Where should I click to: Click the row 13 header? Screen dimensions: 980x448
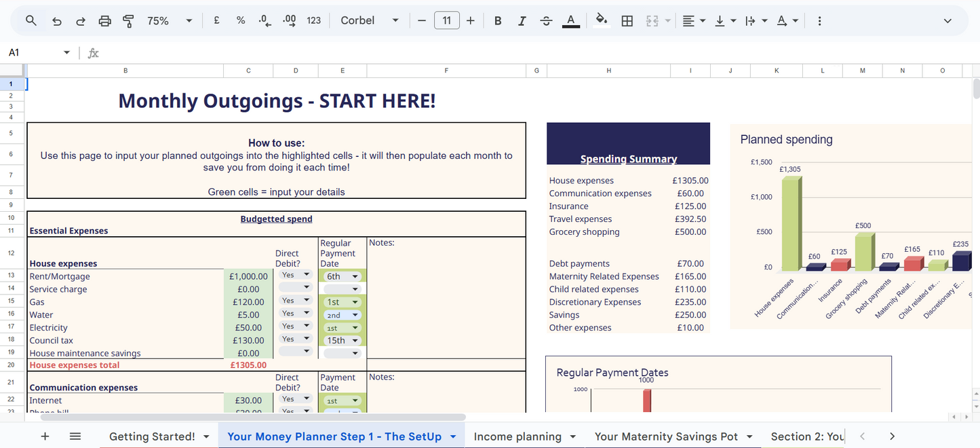[x=12, y=276]
